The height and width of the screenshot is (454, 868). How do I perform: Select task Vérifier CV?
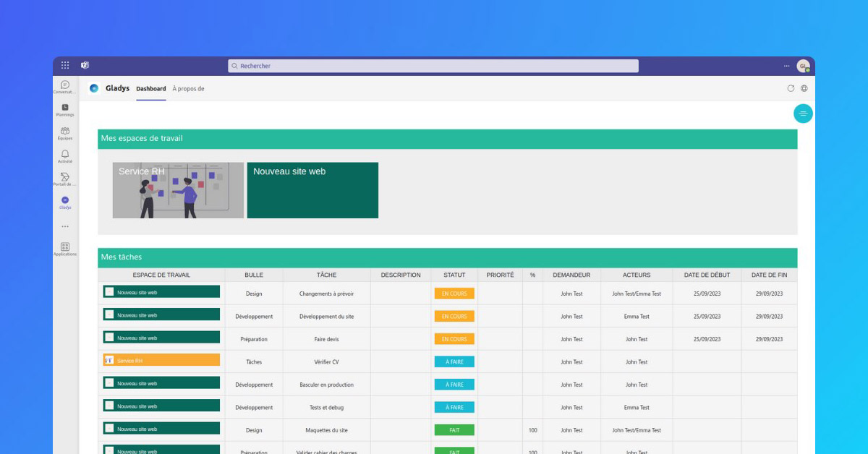click(x=326, y=362)
